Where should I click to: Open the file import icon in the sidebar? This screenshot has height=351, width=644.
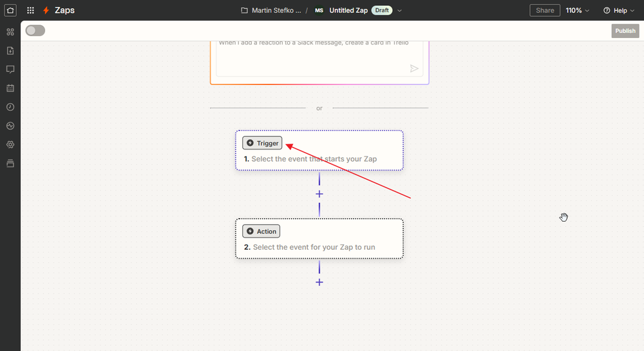click(10, 50)
